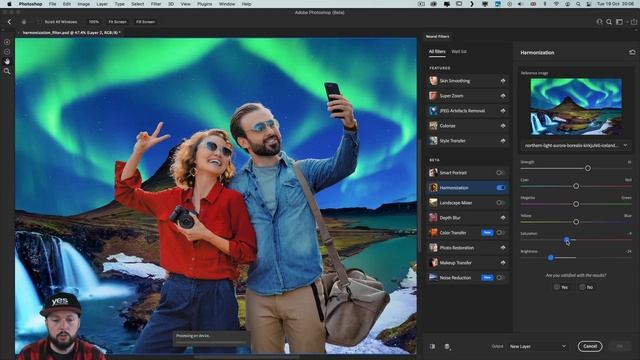The height and width of the screenshot is (360, 640).
Task: Open the Apple menu
Action: pyautogui.click(x=9, y=4)
